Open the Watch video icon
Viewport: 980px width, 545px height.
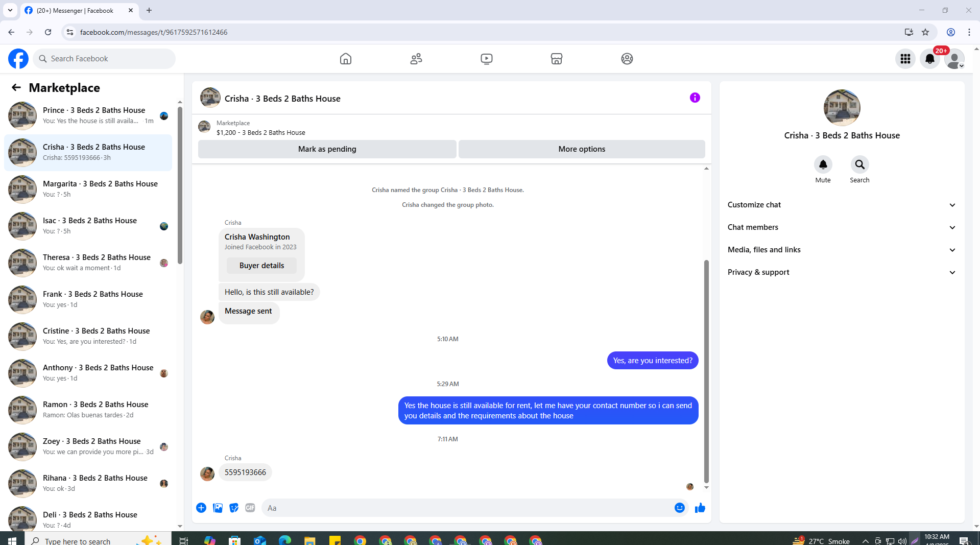487,59
